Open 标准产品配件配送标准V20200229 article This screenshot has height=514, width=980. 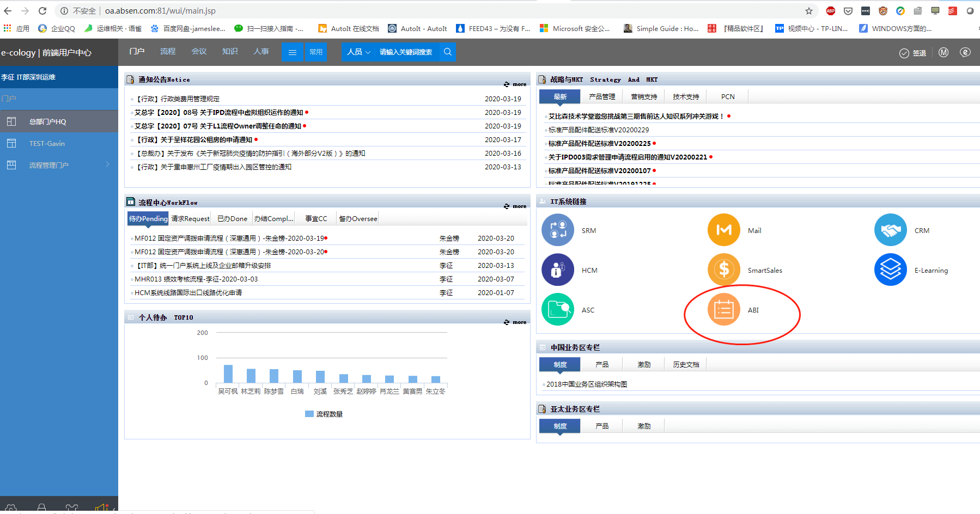point(599,130)
